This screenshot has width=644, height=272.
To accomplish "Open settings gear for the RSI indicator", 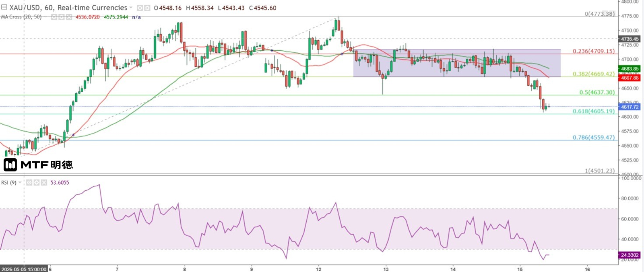I will coord(36,183).
